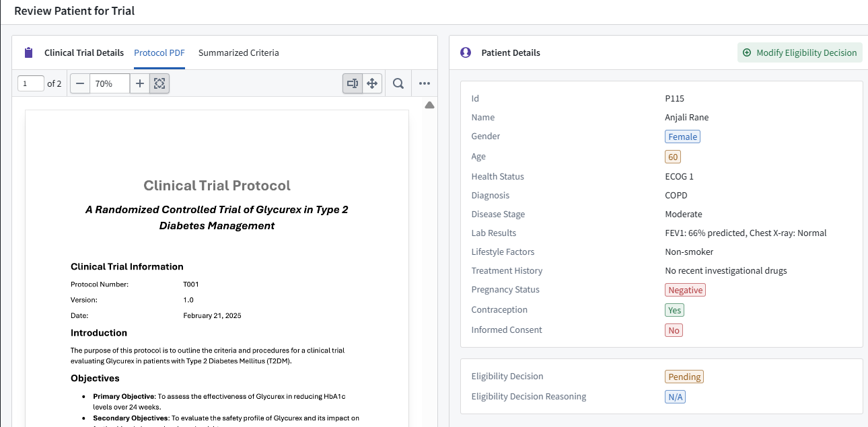The width and height of the screenshot is (868, 427).
Task: Switch to Summarized Criteria tab
Action: [239, 52]
